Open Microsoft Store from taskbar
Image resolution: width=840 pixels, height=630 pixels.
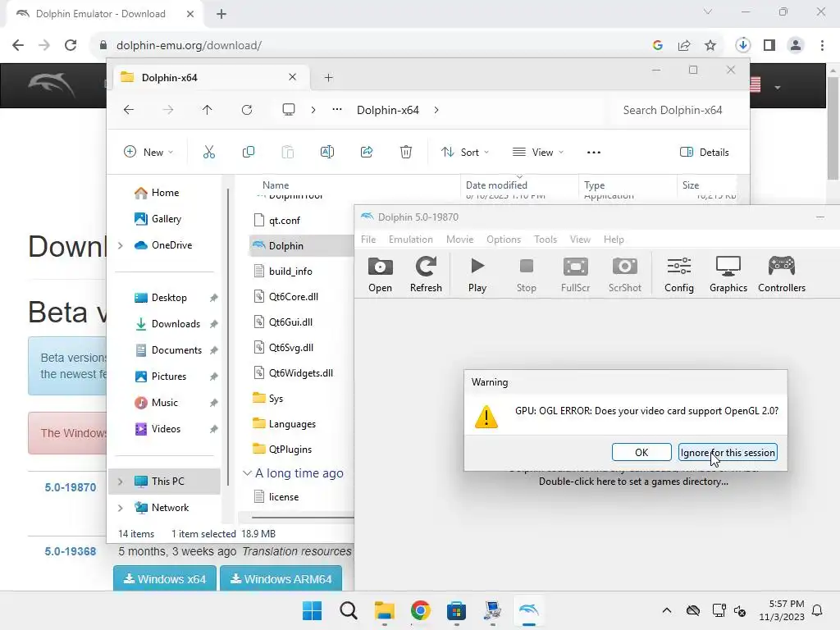coord(456,610)
